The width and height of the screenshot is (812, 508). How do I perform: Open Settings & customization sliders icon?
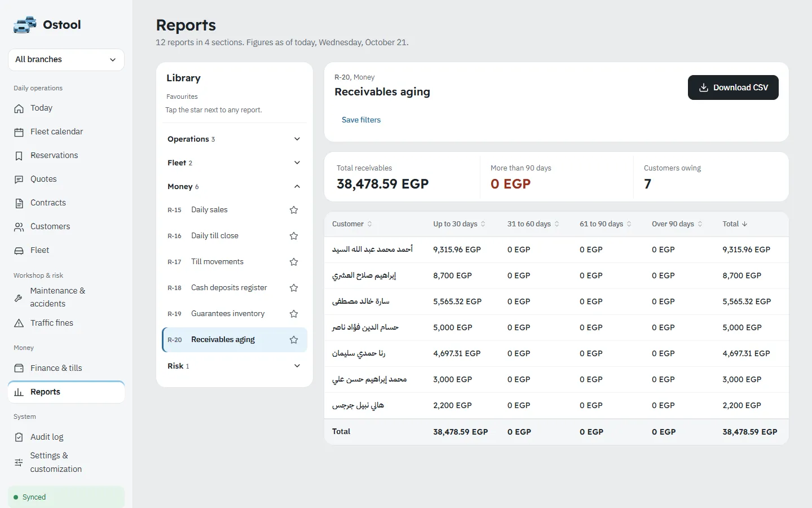coord(19,463)
